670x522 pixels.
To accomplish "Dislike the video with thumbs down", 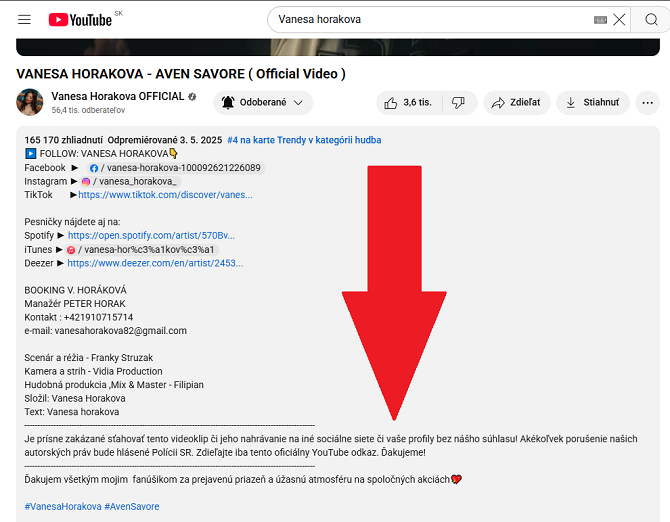I will click(458, 103).
